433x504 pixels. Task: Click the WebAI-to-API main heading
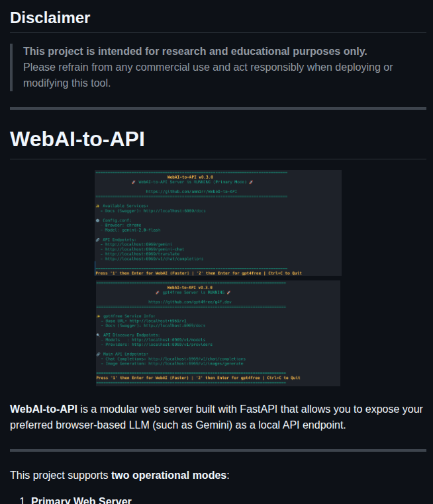click(x=77, y=139)
